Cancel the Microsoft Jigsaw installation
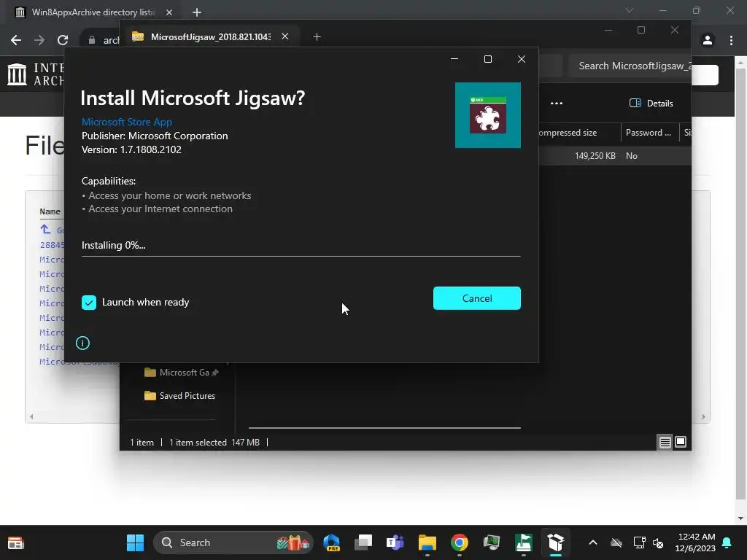This screenshot has width=747, height=560. tap(476, 298)
